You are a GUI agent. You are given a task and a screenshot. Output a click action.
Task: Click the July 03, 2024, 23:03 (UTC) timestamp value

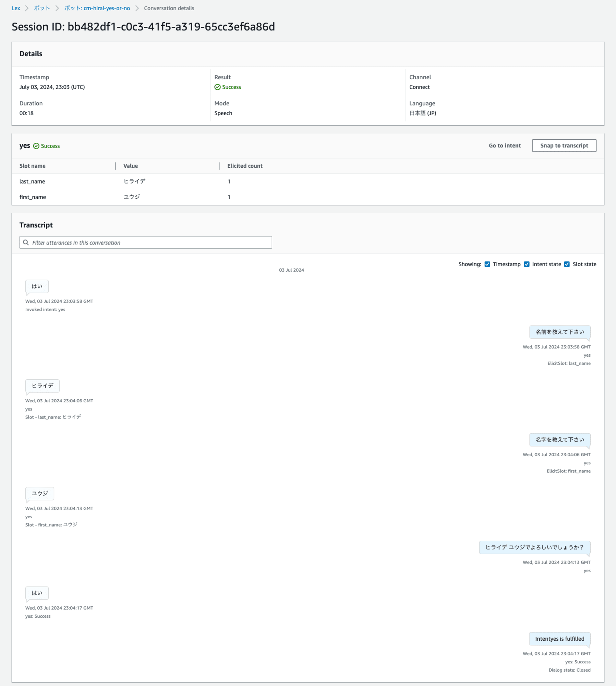(52, 87)
